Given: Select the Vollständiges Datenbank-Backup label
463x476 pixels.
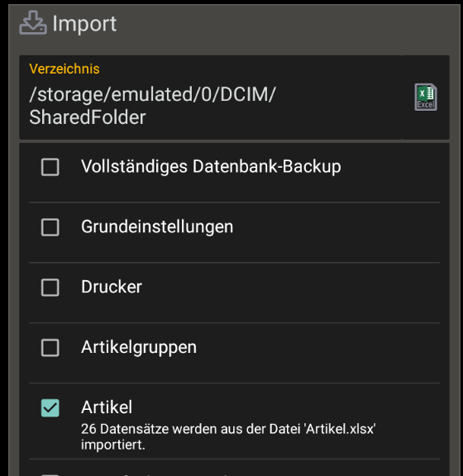Looking at the screenshot, I should (x=211, y=167).
